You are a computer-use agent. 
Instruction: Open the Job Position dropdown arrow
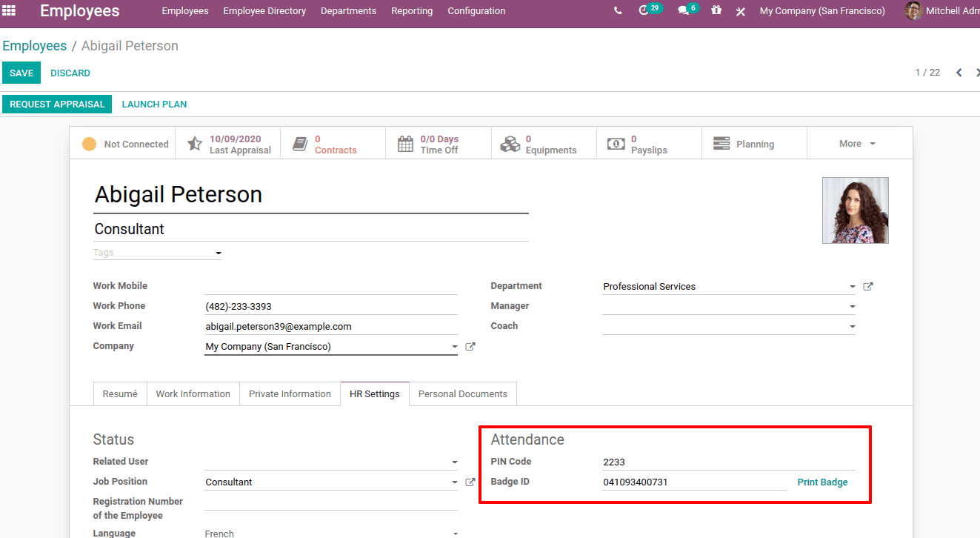[x=454, y=482]
